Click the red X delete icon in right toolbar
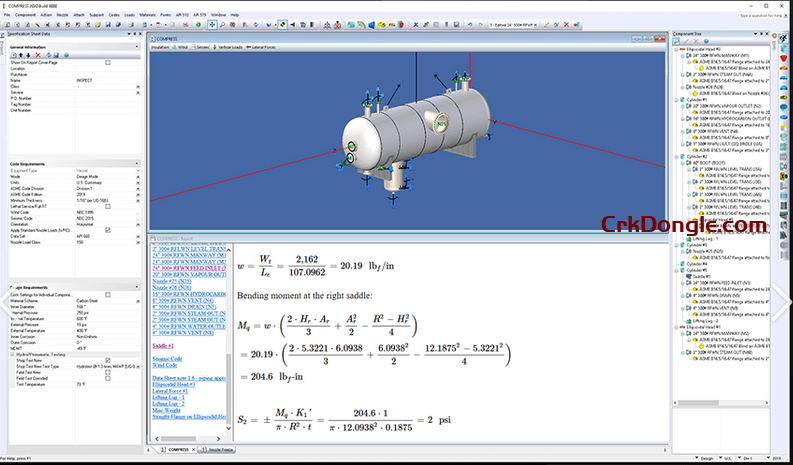Screen dimensions: 793x465 tap(566, 24)
